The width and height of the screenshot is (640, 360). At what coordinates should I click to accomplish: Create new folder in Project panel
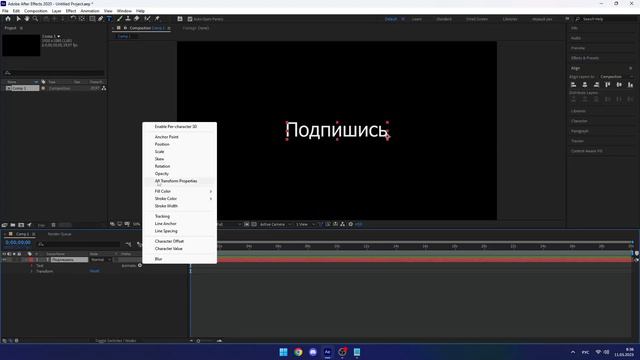[x=13, y=225]
